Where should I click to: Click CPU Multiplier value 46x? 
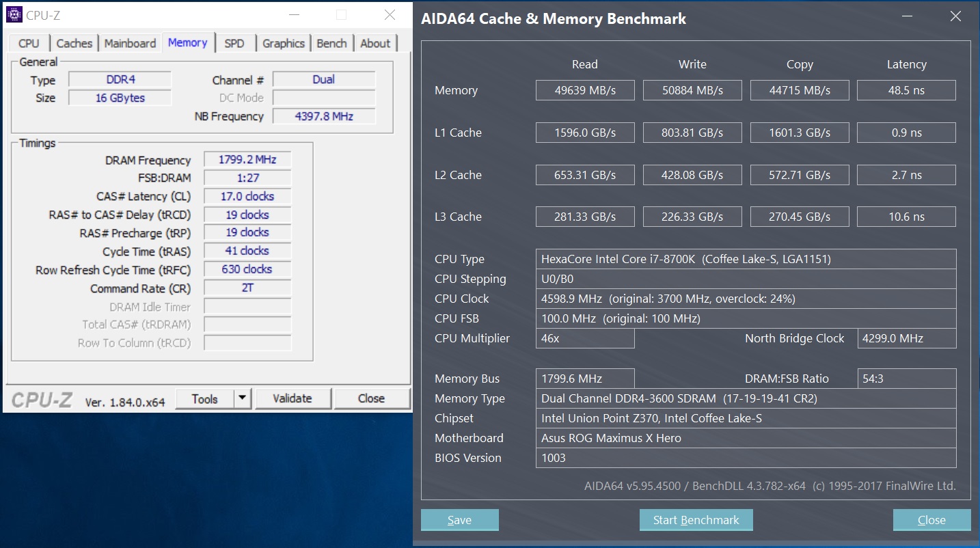585,338
